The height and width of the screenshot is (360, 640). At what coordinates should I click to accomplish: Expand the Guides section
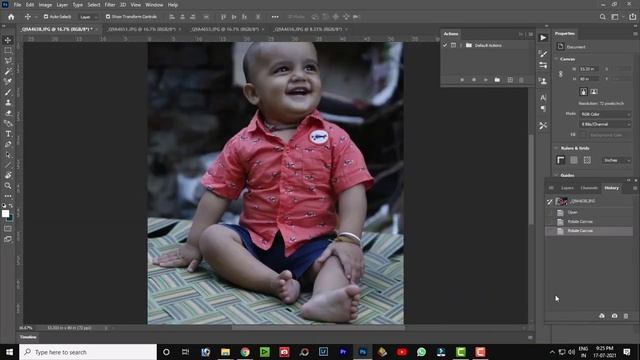coord(556,175)
